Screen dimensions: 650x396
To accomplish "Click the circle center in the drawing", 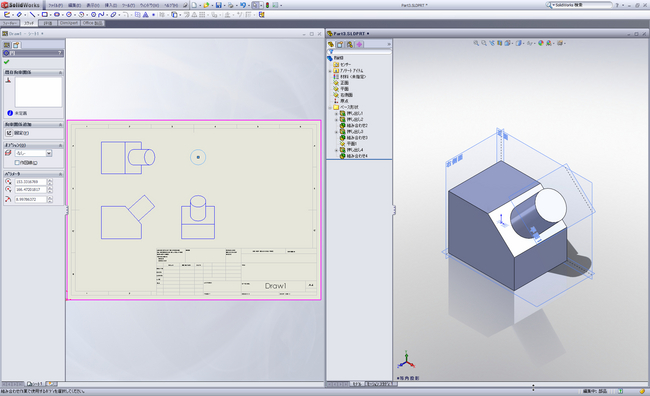I will click(x=198, y=157).
